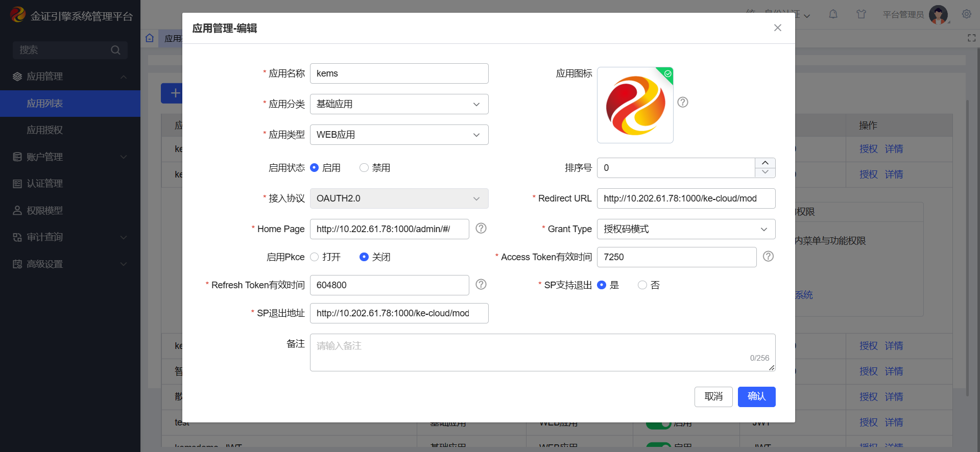Click 授权 link in first table row
The width and height of the screenshot is (980, 452).
point(868,149)
